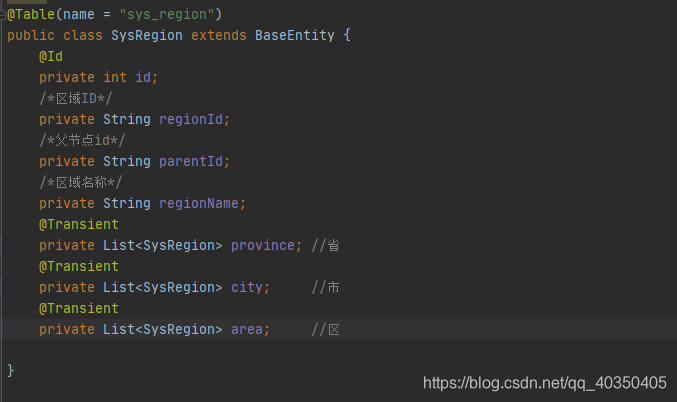Open the blog.csdn.net watermark URL

[544, 383]
